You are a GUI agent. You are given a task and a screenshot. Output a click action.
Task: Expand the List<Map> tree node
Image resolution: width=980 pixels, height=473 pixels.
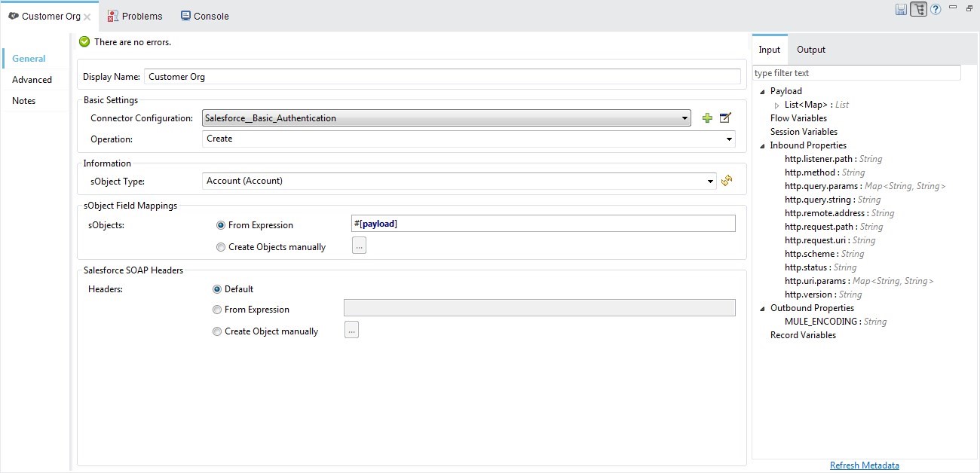click(777, 105)
